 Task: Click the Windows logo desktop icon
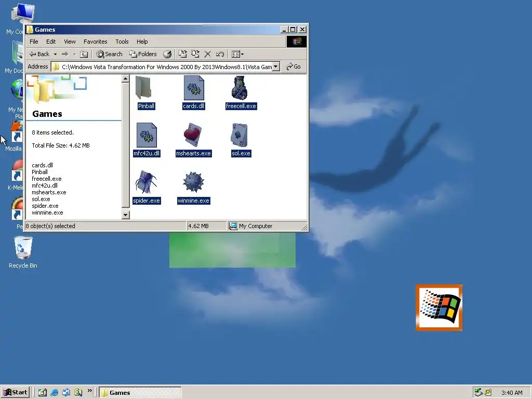439,308
